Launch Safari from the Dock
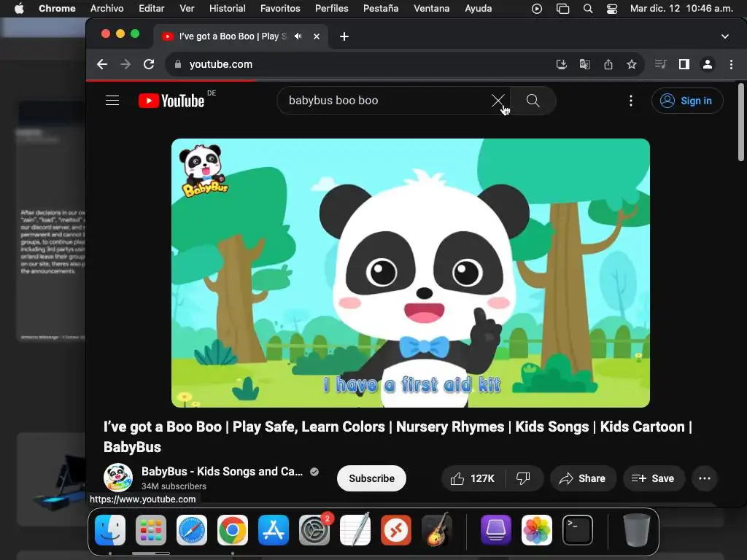747x560 pixels. (192, 530)
